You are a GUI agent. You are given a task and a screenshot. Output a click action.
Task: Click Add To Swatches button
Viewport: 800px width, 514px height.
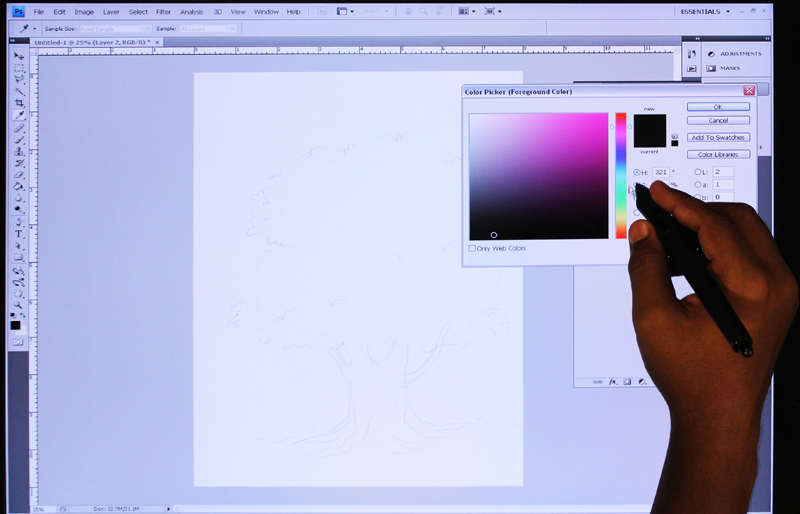[x=718, y=137]
